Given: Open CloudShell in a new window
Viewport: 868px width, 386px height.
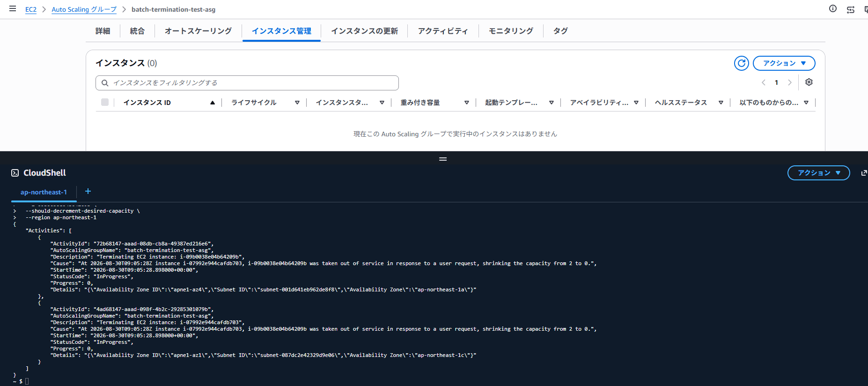Looking at the screenshot, I should click(x=864, y=173).
